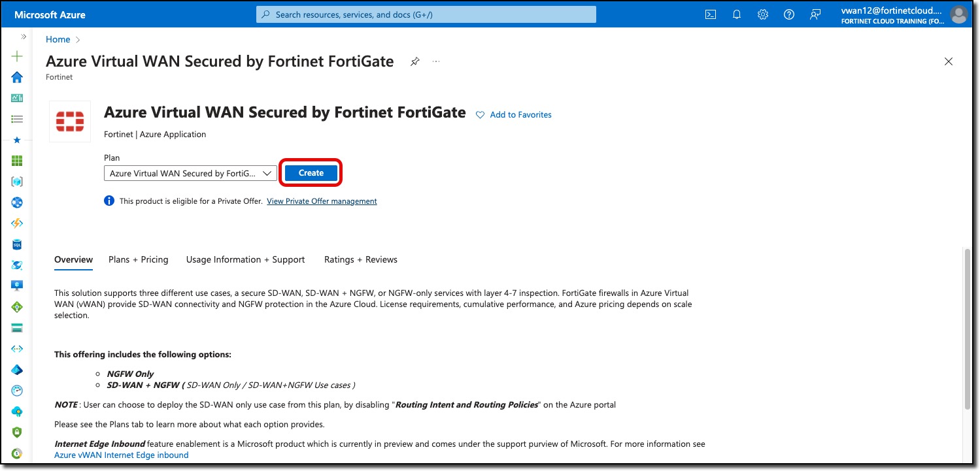Click the search resources input field

pos(426,14)
